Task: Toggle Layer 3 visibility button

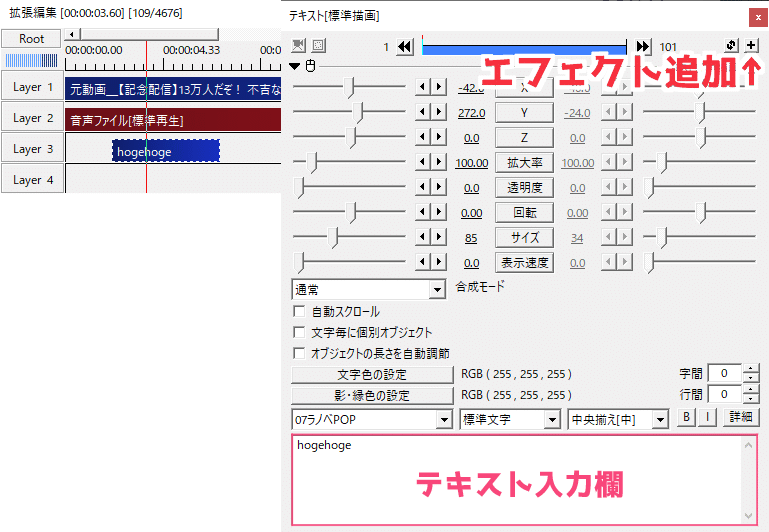Action: pyautogui.click(x=32, y=149)
